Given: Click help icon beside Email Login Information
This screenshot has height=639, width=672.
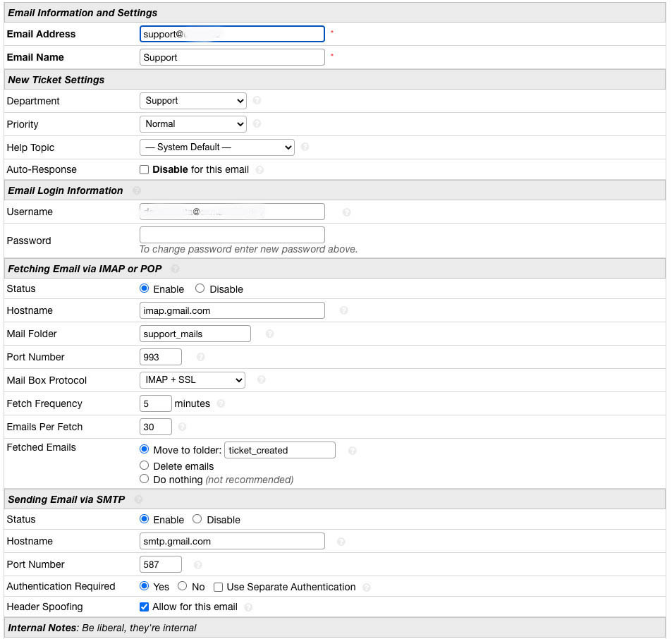Looking at the screenshot, I should tap(136, 190).
